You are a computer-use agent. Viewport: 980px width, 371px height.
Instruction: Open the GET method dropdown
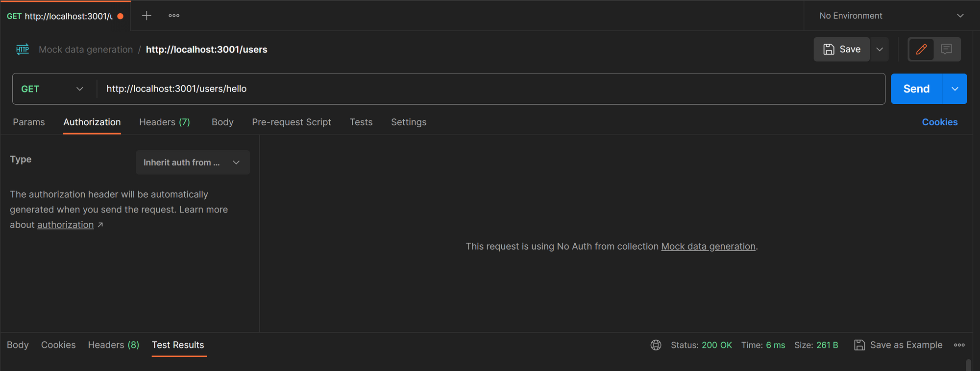52,89
